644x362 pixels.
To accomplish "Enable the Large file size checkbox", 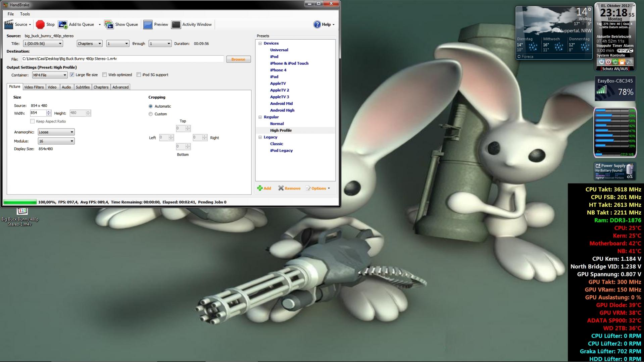I will (72, 75).
